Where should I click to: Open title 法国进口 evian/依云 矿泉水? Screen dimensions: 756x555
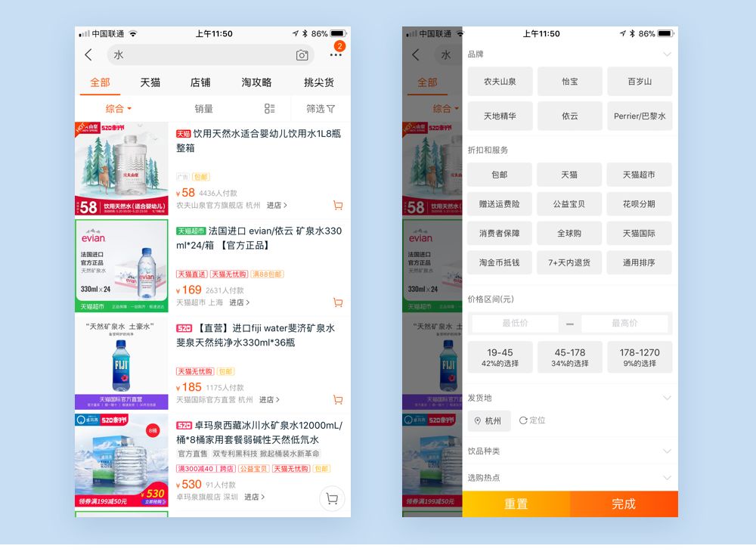click(259, 237)
